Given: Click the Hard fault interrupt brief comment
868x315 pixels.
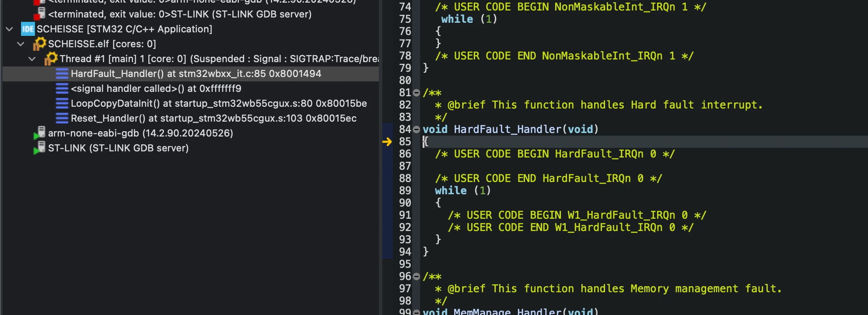Looking at the screenshot, I should [x=598, y=105].
